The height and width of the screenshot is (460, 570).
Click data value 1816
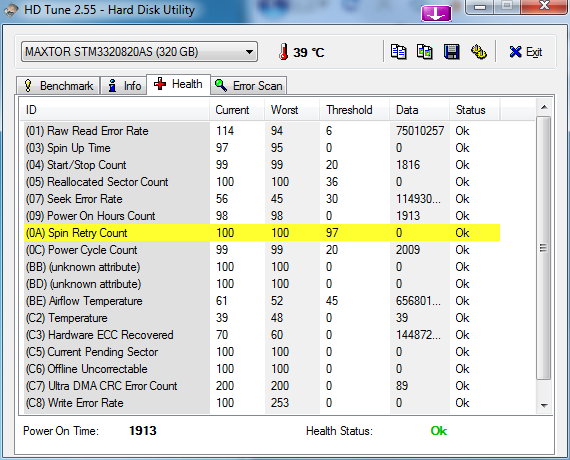(x=408, y=165)
